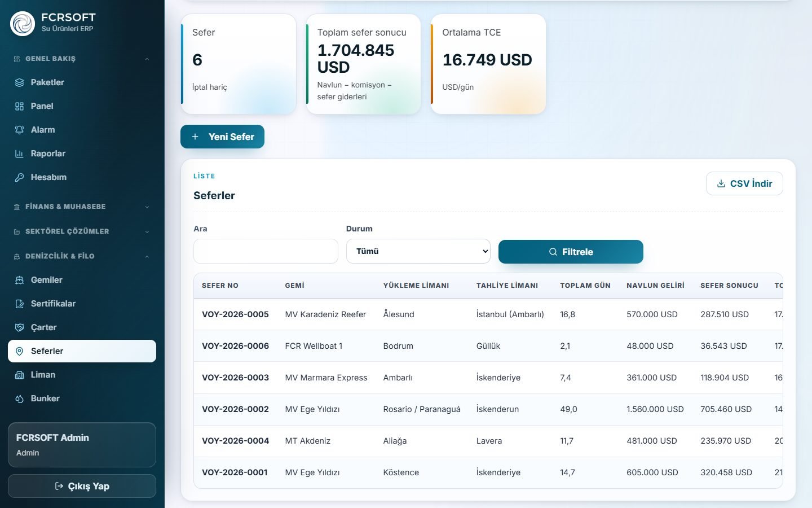Viewport: 812px width, 508px height.
Task: Select the Rosario / Paranaguá cell
Action: tap(422, 409)
